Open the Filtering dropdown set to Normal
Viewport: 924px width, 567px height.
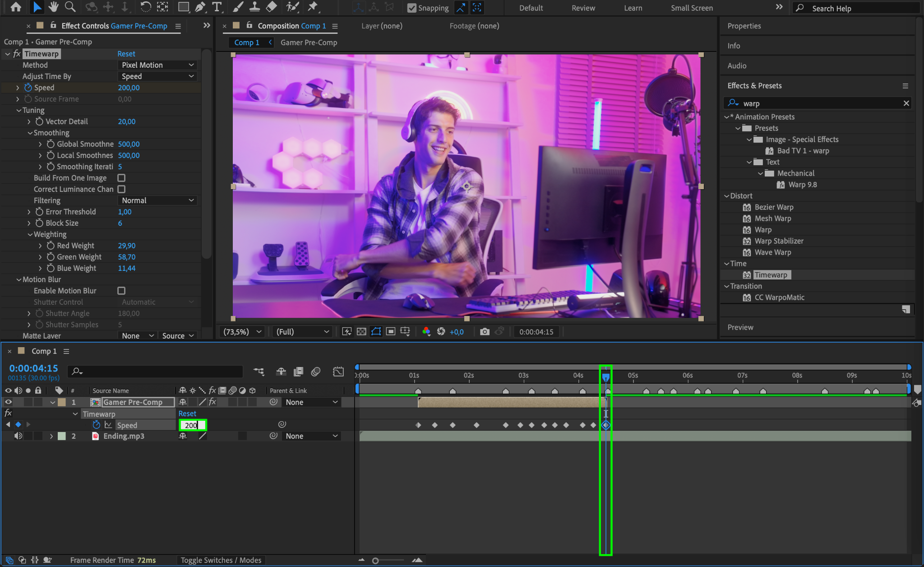tap(157, 200)
